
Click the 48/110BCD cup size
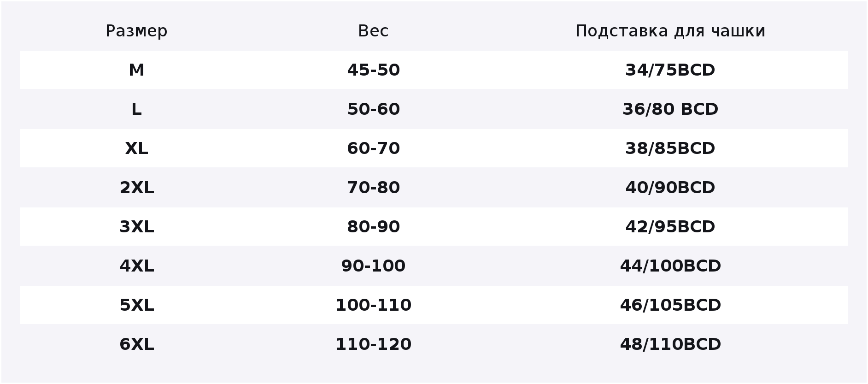[670, 344]
